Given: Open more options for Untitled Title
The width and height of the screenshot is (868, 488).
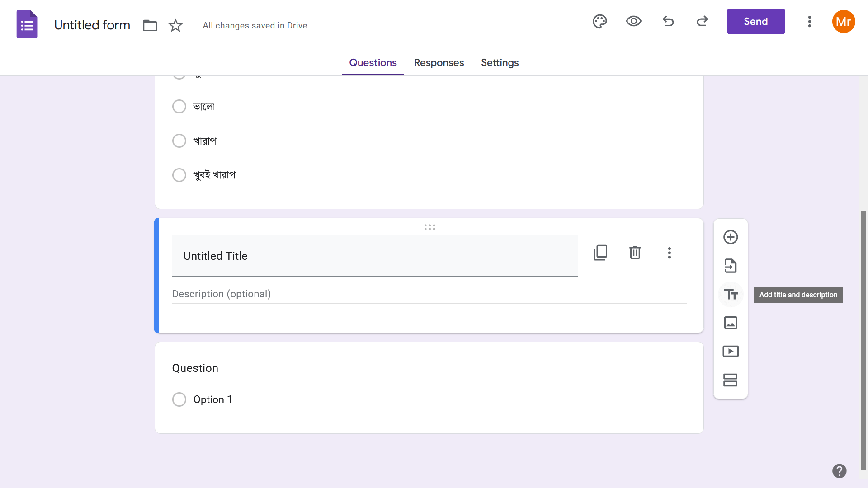Looking at the screenshot, I should click(x=669, y=253).
